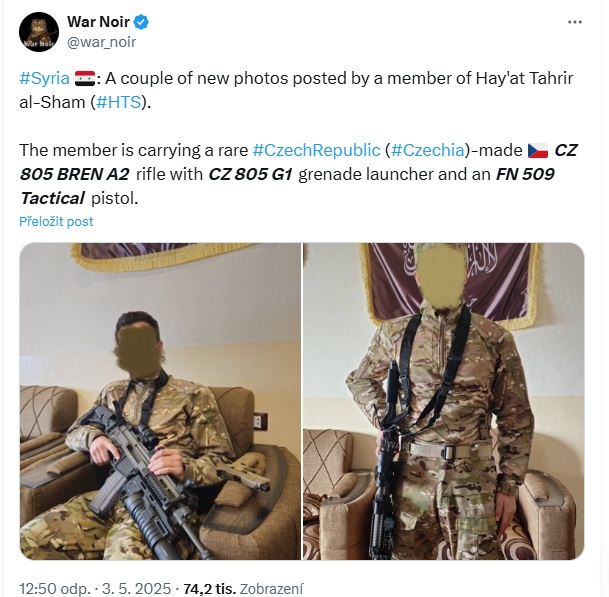Click the blue verified badge
This screenshot has height=597, width=609.
click(141, 22)
